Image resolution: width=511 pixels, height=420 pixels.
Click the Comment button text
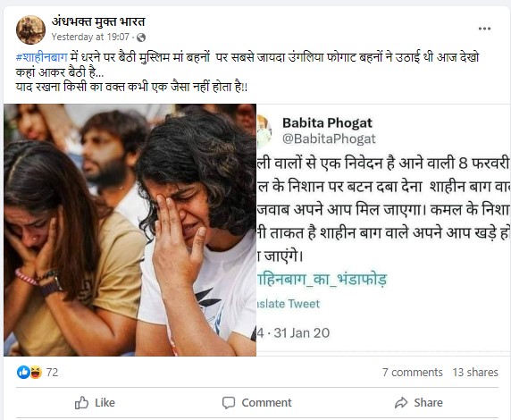point(266,403)
